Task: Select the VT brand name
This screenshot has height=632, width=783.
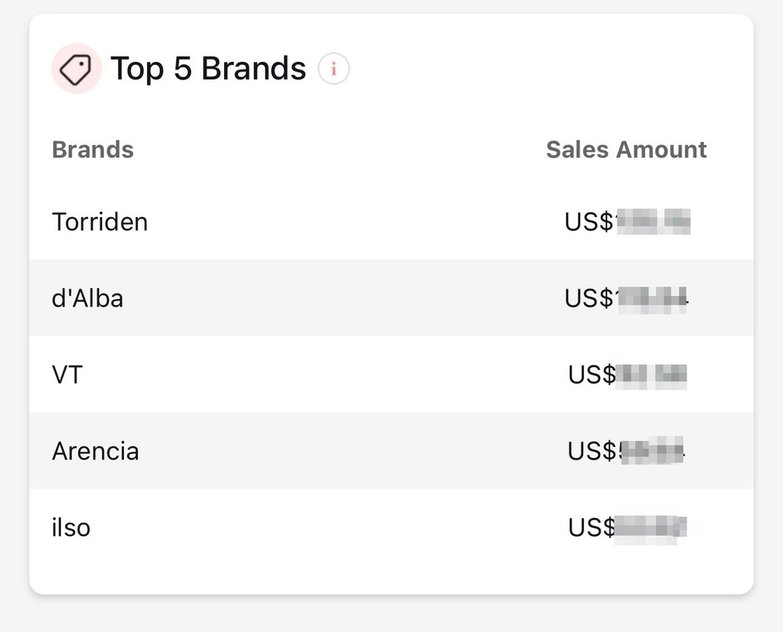Action: pos(67,374)
